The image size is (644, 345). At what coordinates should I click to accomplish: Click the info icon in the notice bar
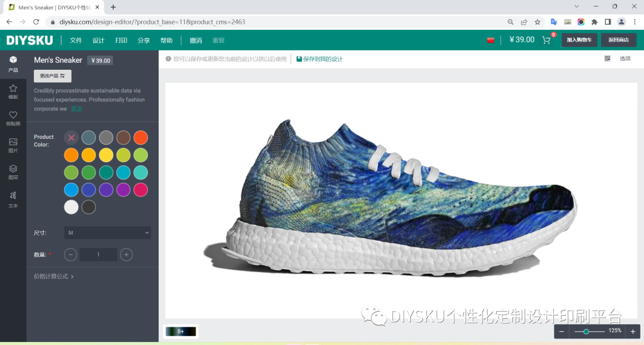168,59
